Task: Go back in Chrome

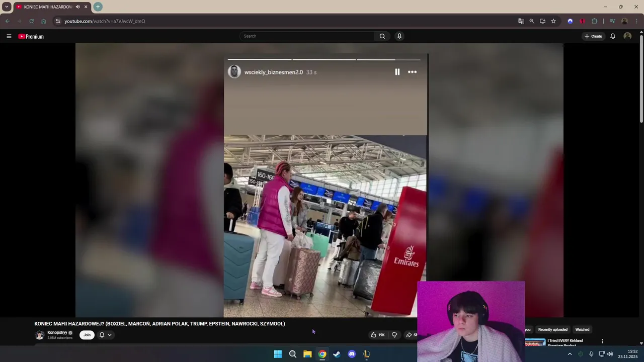Action: click(7, 21)
